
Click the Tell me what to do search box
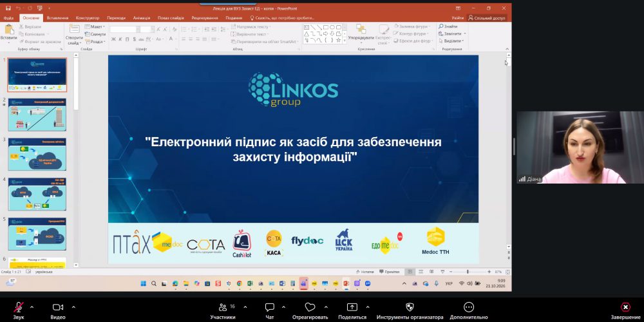click(283, 18)
